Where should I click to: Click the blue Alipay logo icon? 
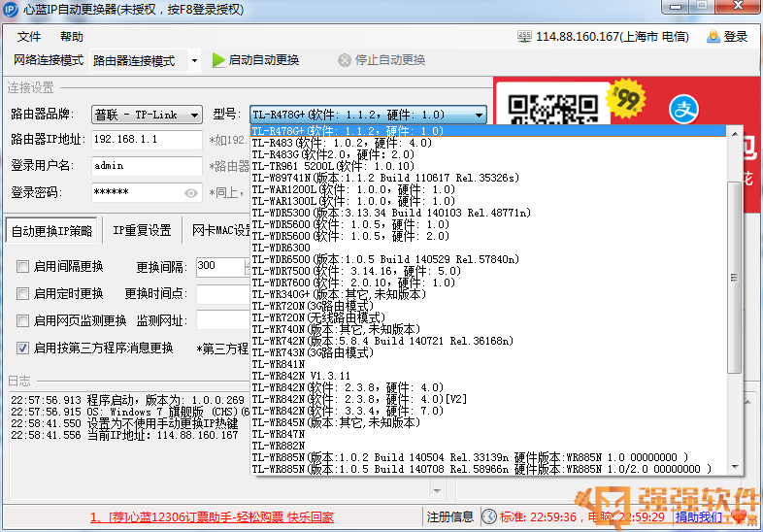(683, 109)
